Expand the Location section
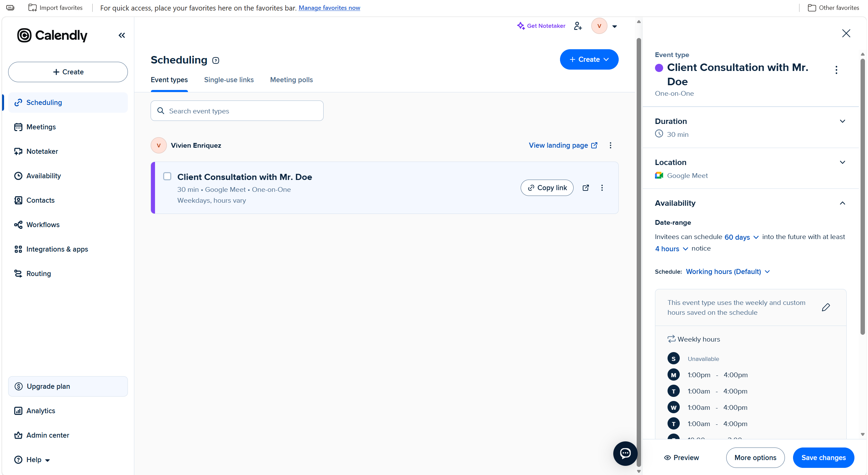Image resolution: width=868 pixels, height=475 pixels. (x=843, y=162)
